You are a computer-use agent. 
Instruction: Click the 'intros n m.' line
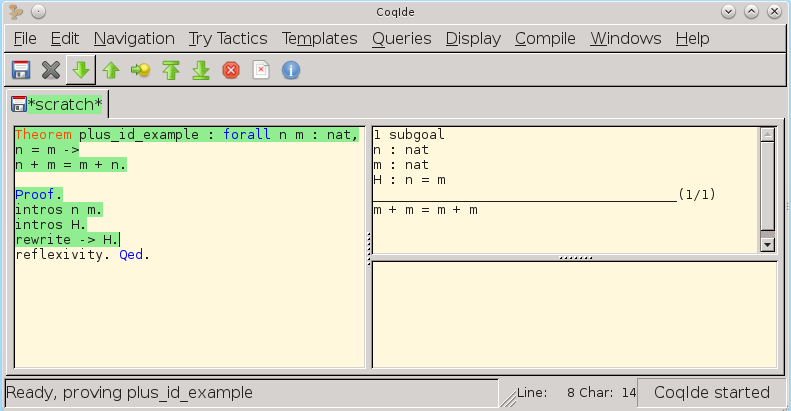click(59, 209)
